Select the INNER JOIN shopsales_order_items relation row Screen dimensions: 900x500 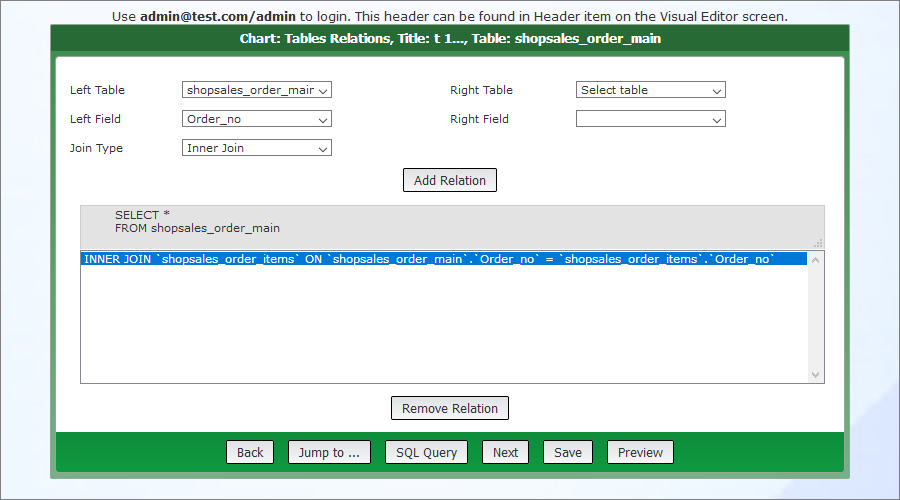click(x=430, y=259)
